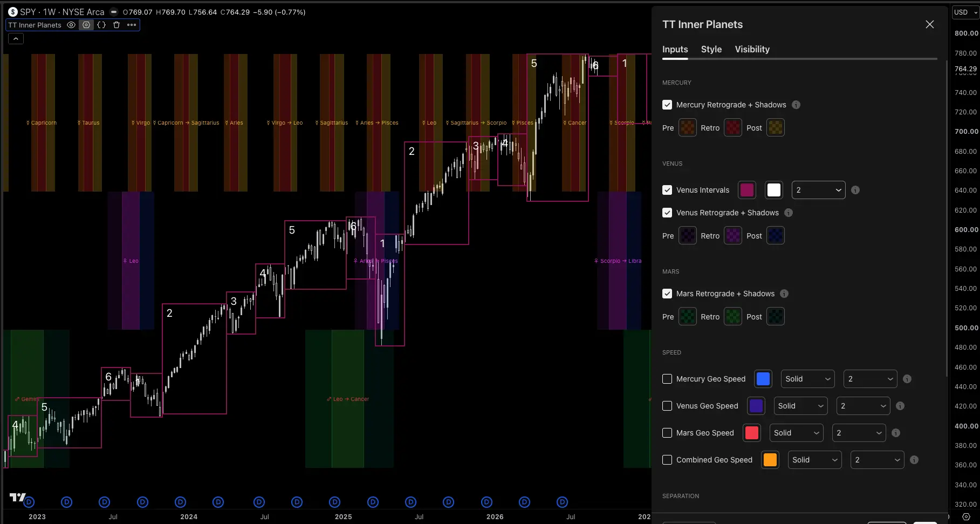Show info tooltip for Venus Intervals
The width and height of the screenshot is (980, 524).
pyautogui.click(x=855, y=190)
